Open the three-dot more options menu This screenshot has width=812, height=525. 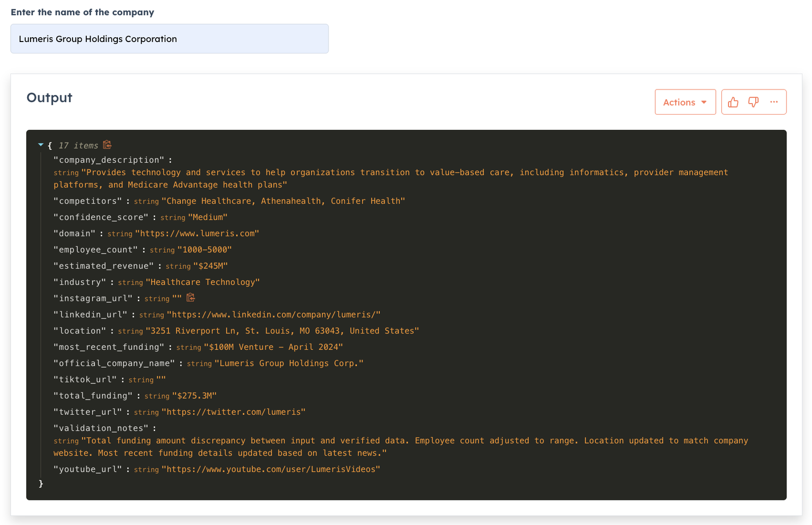774,102
